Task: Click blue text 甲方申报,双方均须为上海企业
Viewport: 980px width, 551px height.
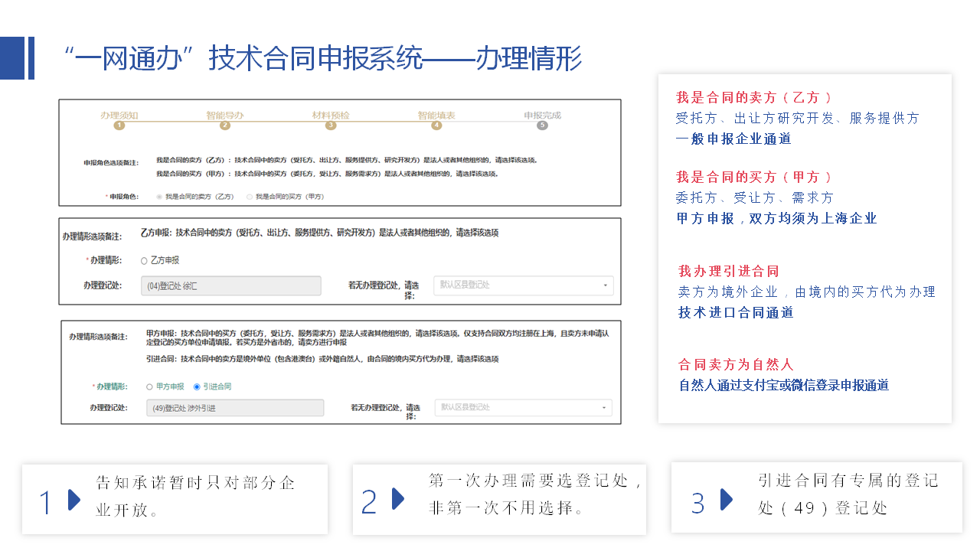Action: pyautogui.click(x=776, y=218)
